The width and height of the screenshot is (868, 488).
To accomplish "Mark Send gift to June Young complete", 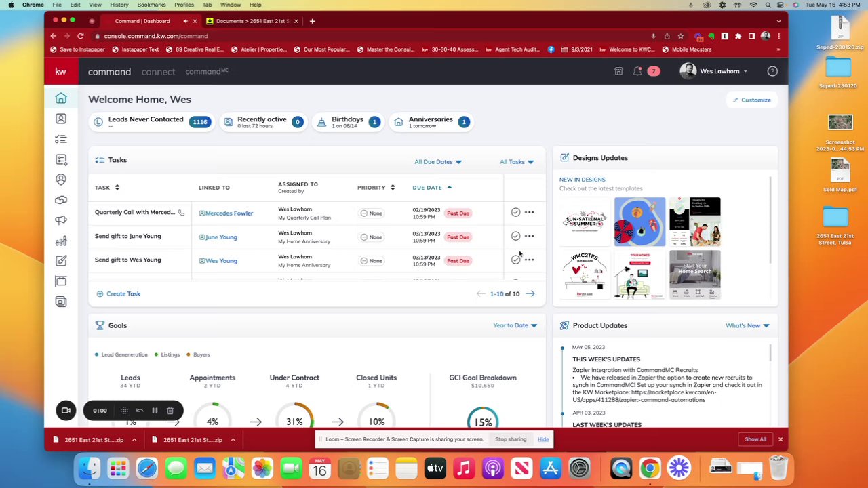I will point(515,237).
